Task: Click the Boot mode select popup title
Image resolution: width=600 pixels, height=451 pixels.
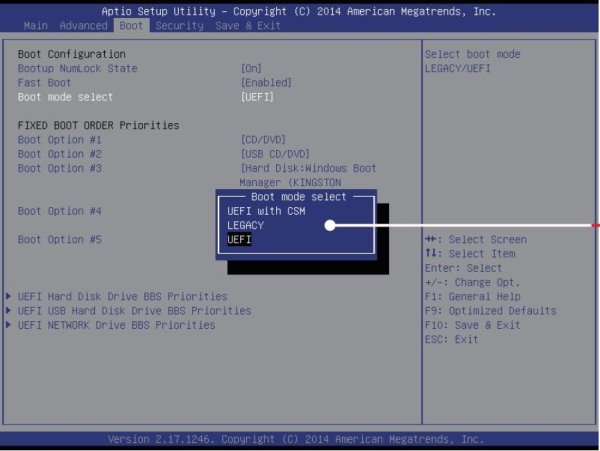Action: point(298,197)
